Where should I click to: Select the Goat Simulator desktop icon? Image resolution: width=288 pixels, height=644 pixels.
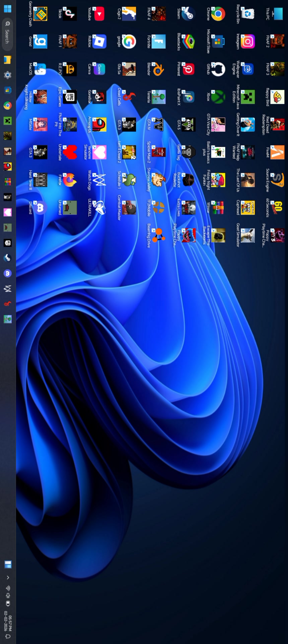pyautogui.click(x=247, y=235)
